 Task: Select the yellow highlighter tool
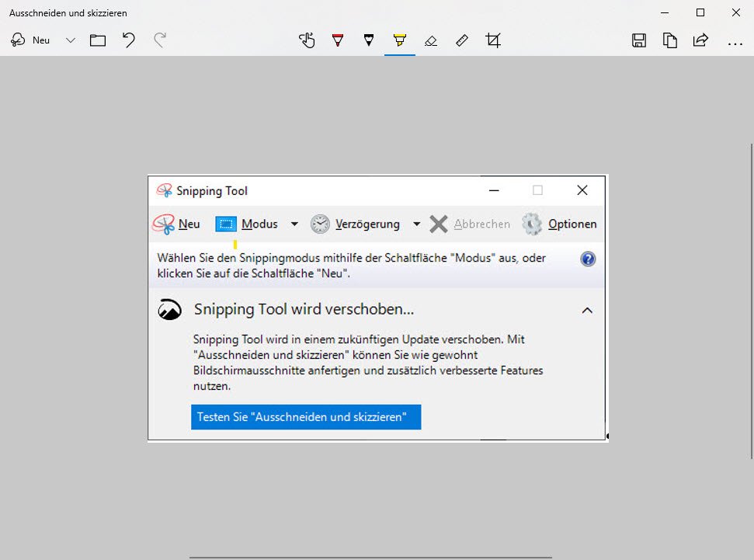coord(400,40)
